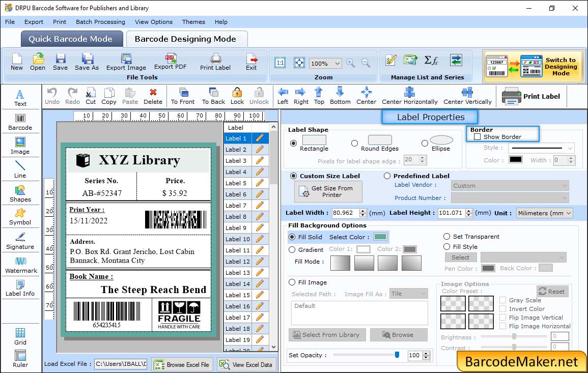Increase Label Height with stepper

pos(469,211)
